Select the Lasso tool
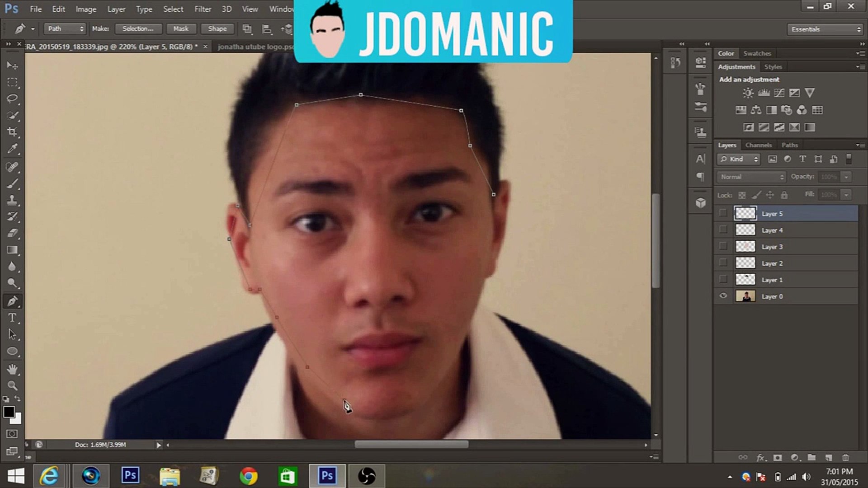 coord(12,99)
